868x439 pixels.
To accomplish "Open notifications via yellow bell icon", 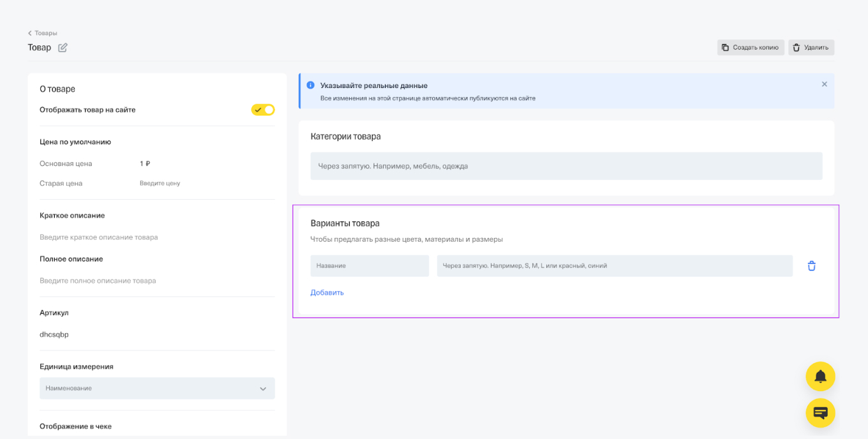I will (820, 376).
